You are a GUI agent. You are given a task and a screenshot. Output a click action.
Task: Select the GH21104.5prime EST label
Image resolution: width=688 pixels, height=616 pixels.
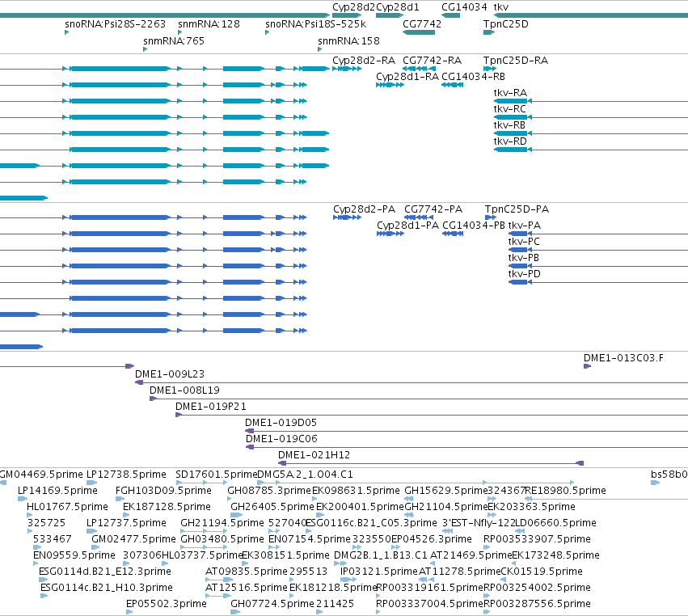[x=445, y=507]
